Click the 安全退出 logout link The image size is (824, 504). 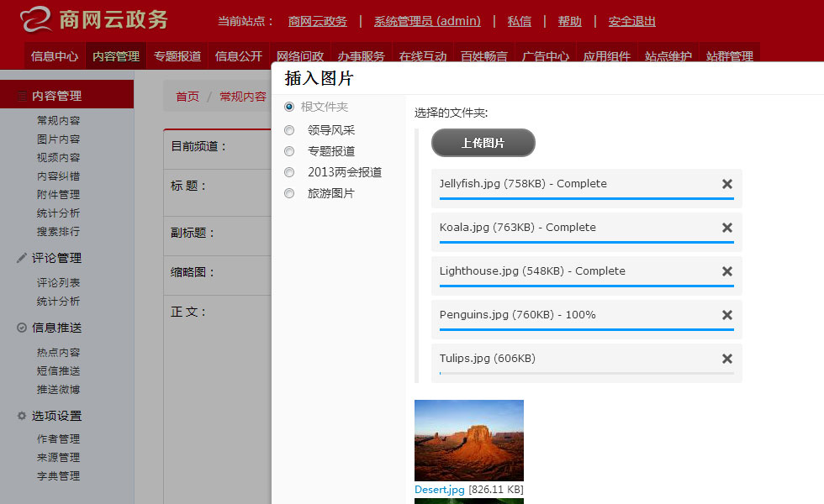(631, 22)
